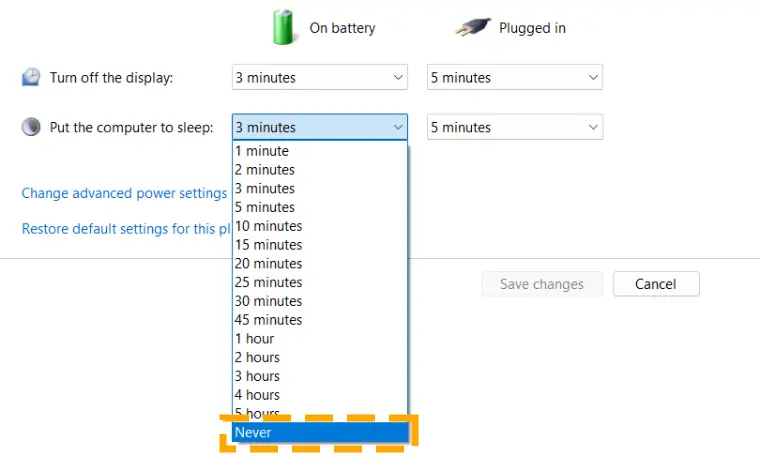
Task: Select 1 hour from the list
Action: tap(320, 339)
